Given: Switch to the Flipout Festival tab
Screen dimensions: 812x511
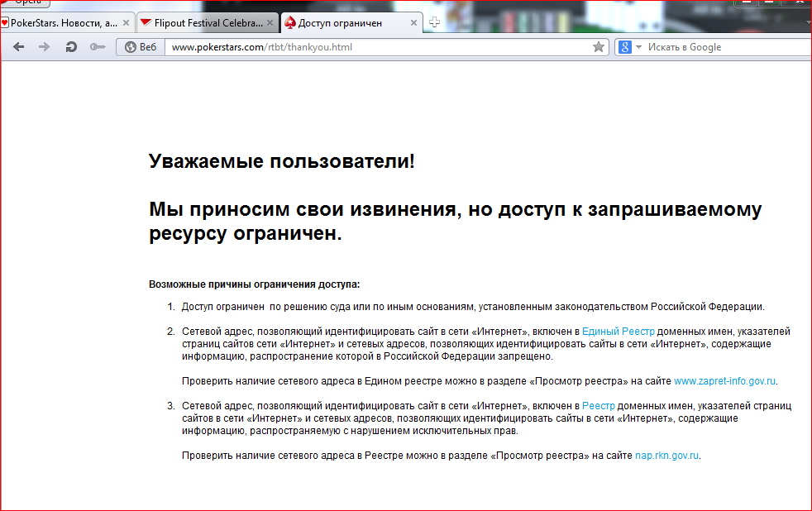Looking at the screenshot, I should click(203, 23).
